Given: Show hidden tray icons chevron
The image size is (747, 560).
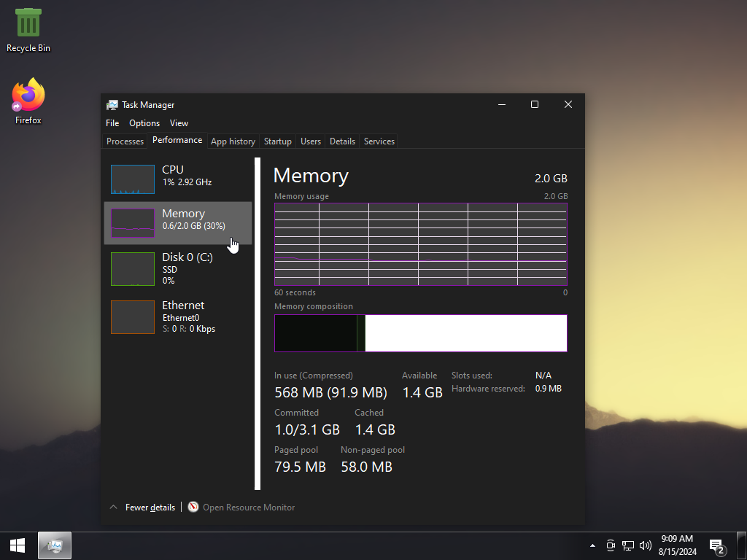Looking at the screenshot, I should [x=593, y=545].
